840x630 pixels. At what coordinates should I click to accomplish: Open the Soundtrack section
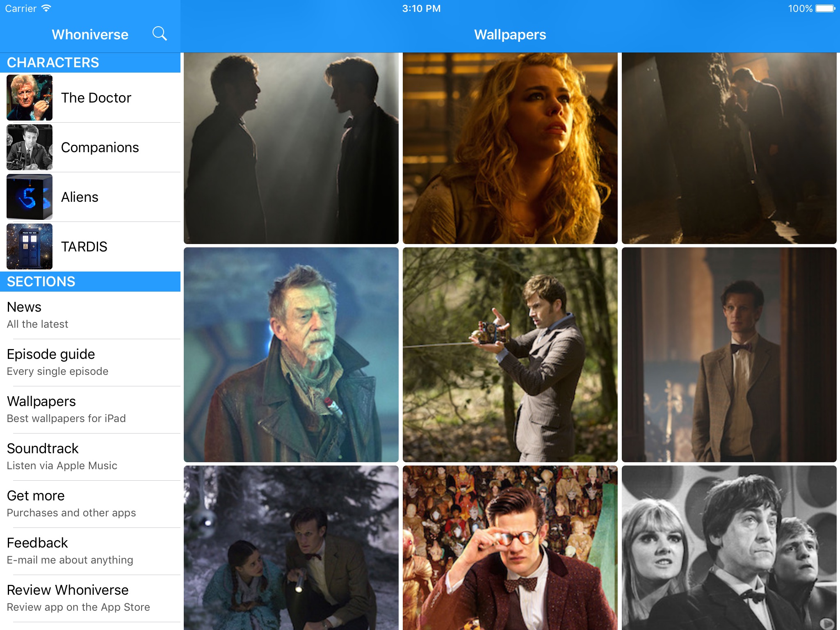coord(90,457)
